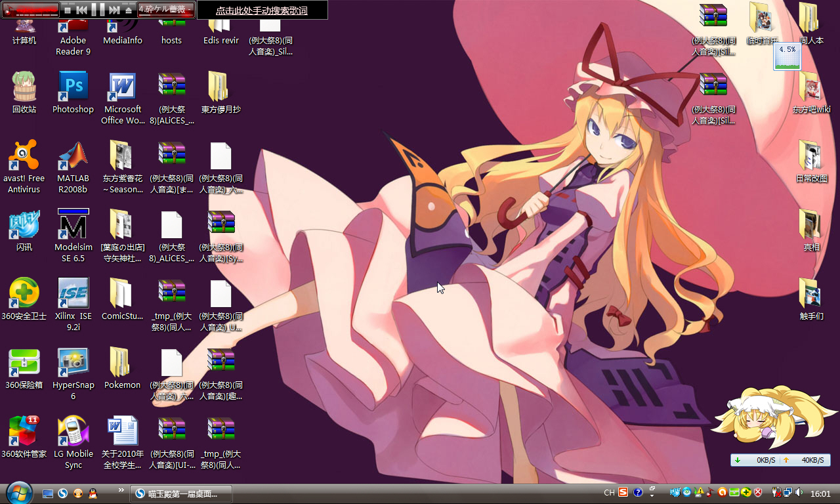Open the Windows Start button

coord(19,493)
